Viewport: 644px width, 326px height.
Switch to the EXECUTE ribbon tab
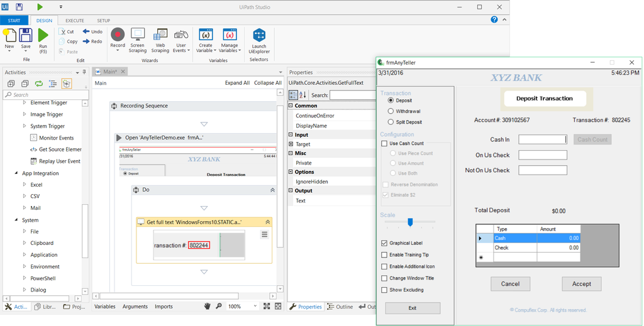click(x=75, y=21)
